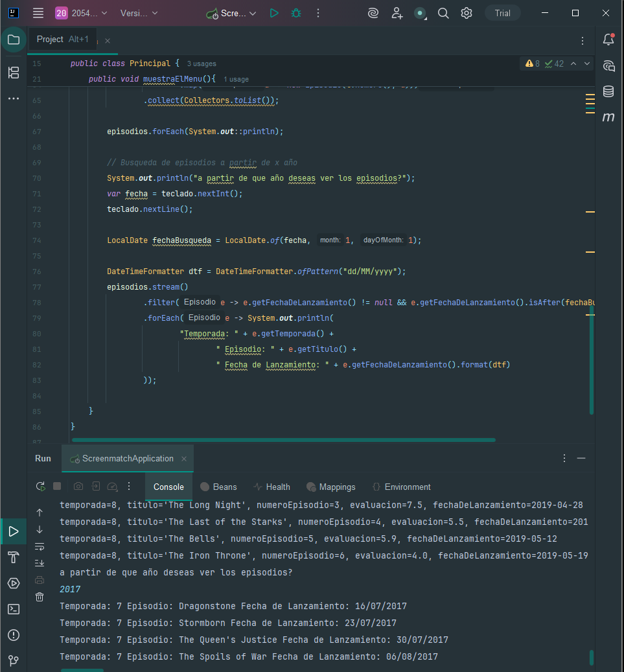Rerun ScreenmatchApplication in Run toolbar

pos(40,487)
